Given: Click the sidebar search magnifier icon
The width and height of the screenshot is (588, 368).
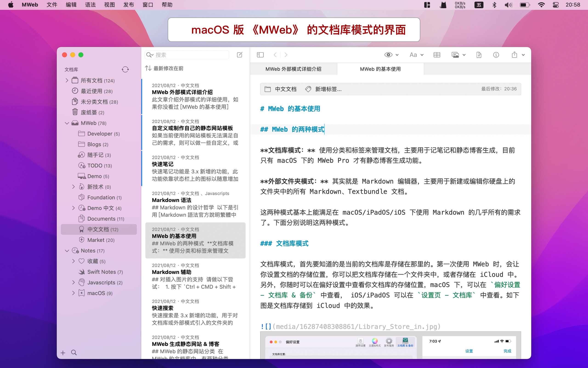Looking at the screenshot, I should [x=74, y=352].
